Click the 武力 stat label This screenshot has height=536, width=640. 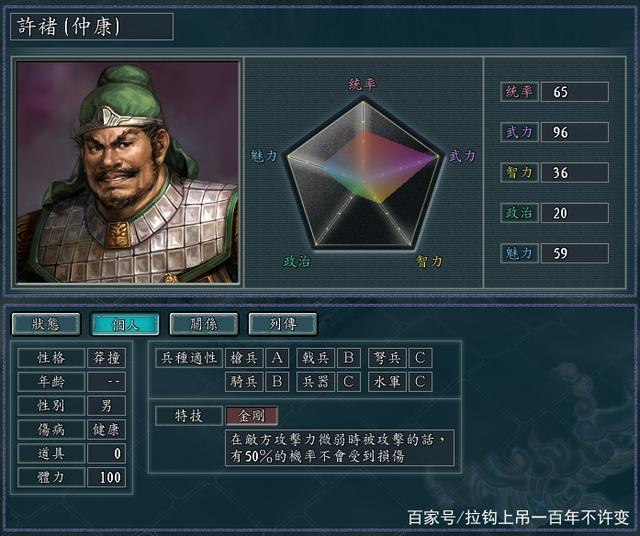519,132
